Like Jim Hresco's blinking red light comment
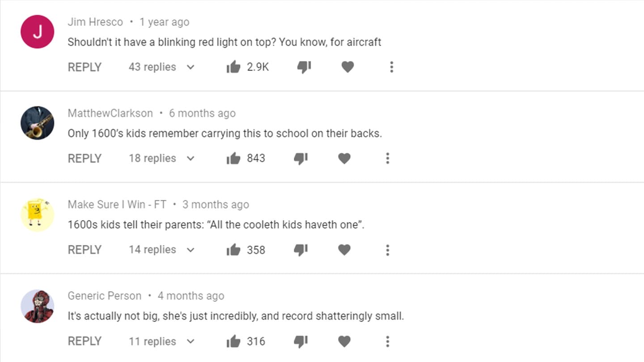The height and width of the screenshot is (362, 644). [x=233, y=67]
